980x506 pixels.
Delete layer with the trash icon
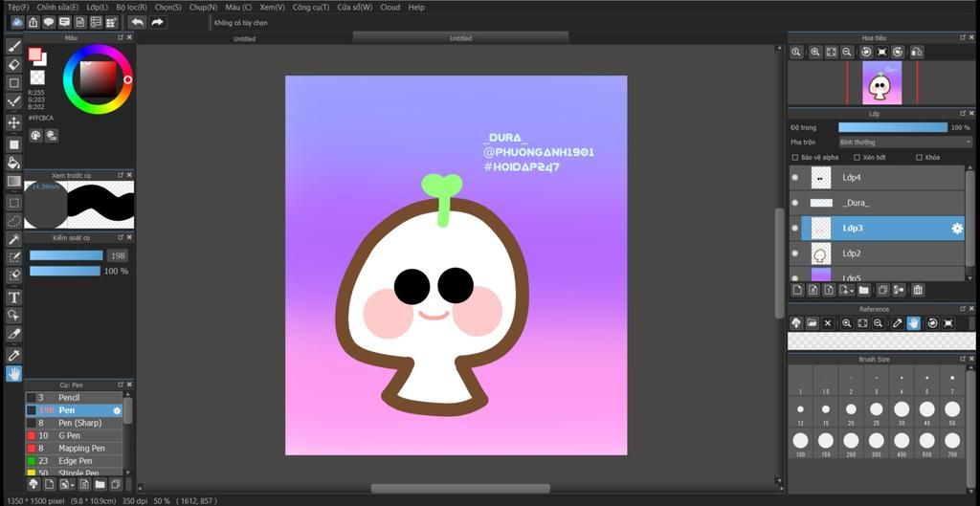(918, 290)
